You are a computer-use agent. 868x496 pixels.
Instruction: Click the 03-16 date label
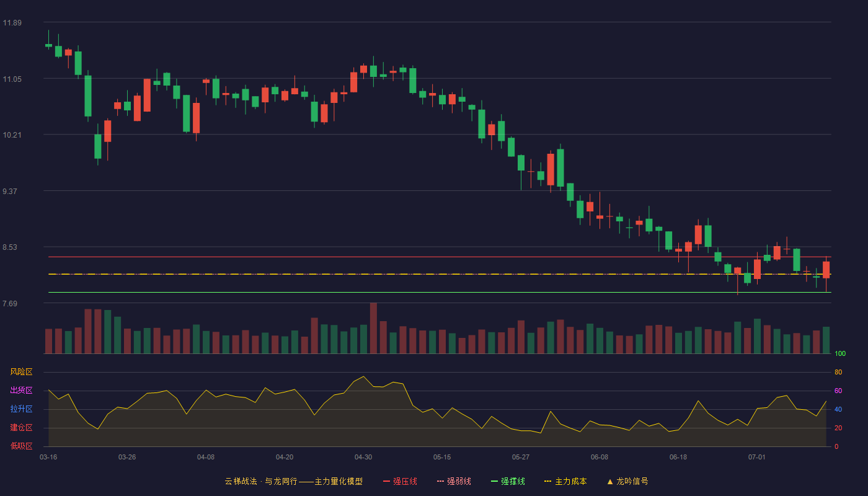click(48, 457)
